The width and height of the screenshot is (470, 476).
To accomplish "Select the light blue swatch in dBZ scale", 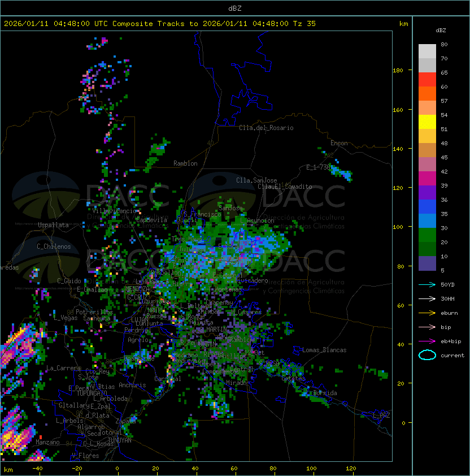I will click(427, 220).
